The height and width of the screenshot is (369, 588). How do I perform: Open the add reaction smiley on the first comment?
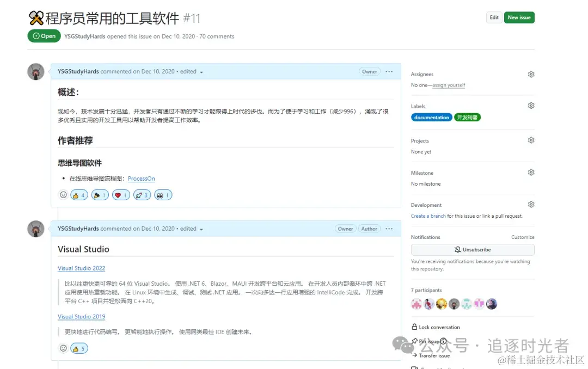click(63, 194)
